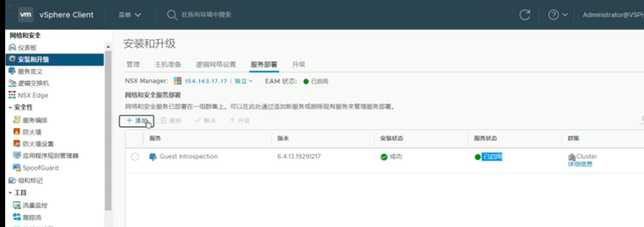Click the Cluster icon
This screenshot has height=227, width=644.
[572, 157]
